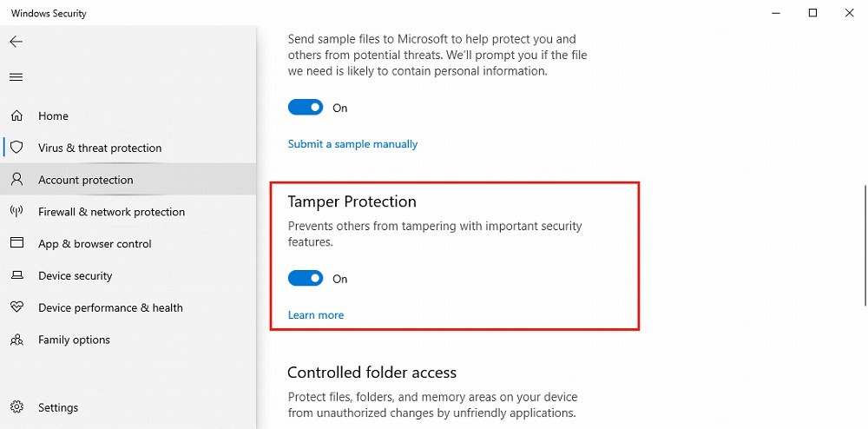Viewport: 868px width, 429px height.
Task: Open Device security from the sidebar
Action: pos(76,276)
